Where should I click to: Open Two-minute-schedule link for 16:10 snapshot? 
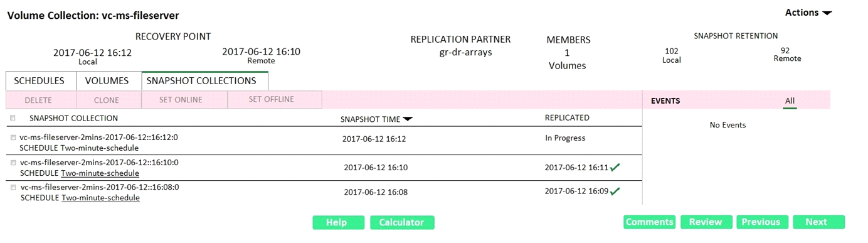click(x=100, y=173)
